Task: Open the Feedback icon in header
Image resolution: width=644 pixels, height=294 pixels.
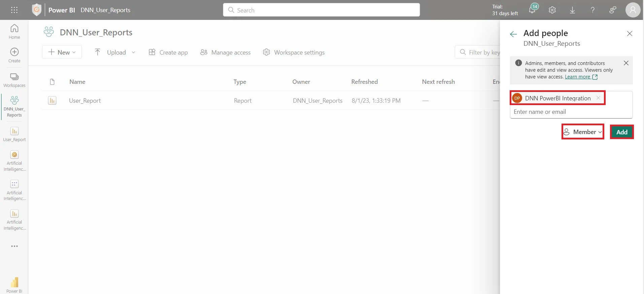Action: [x=613, y=10]
